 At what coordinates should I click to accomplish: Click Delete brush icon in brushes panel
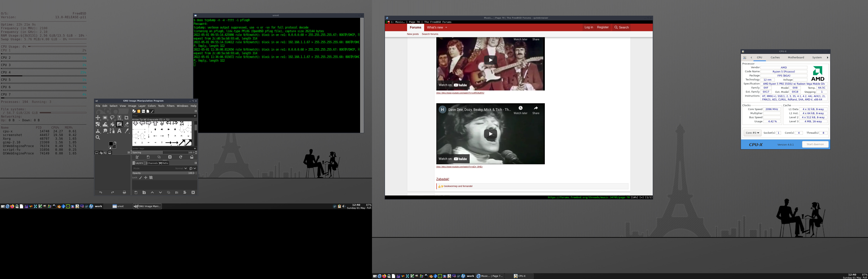click(x=170, y=157)
